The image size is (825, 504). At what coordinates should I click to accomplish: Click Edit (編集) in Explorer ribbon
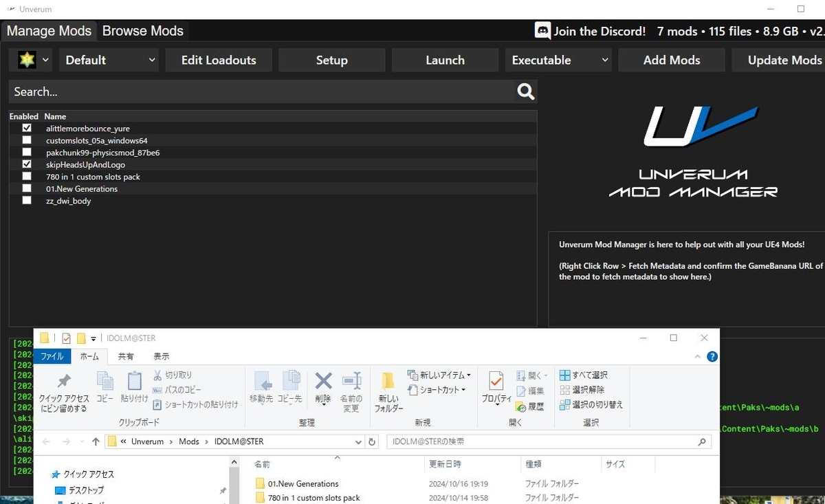(530, 391)
